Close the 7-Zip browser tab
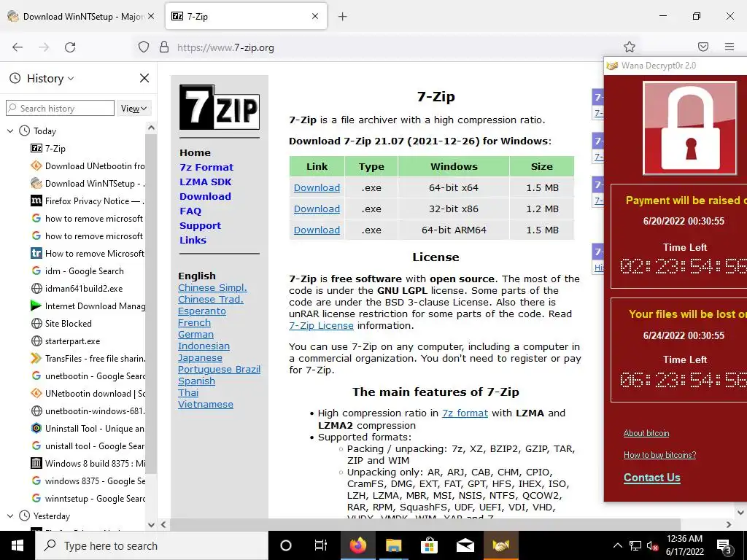The width and height of the screenshot is (747, 560). point(315,16)
